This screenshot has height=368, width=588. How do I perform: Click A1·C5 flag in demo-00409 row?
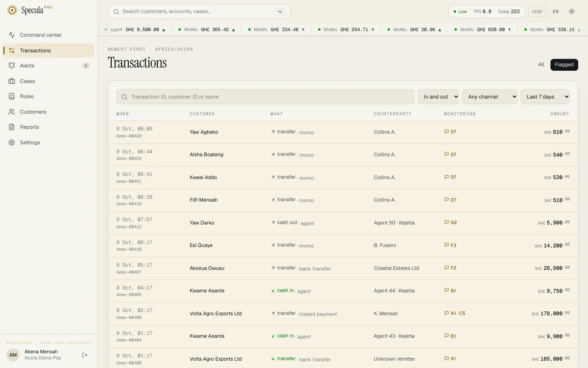click(x=455, y=313)
